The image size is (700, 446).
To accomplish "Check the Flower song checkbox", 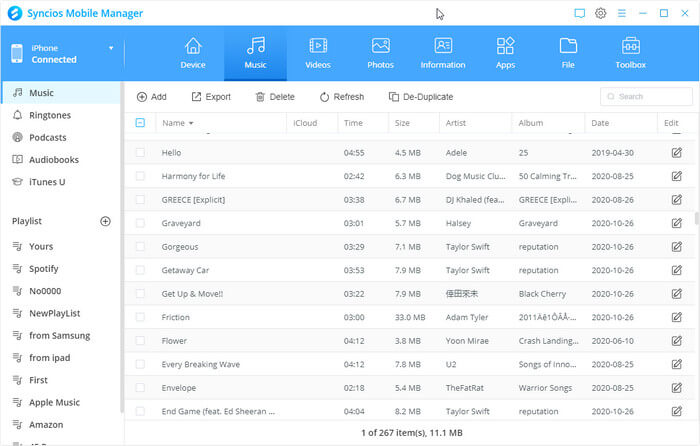I will pyautogui.click(x=140, y=341).
